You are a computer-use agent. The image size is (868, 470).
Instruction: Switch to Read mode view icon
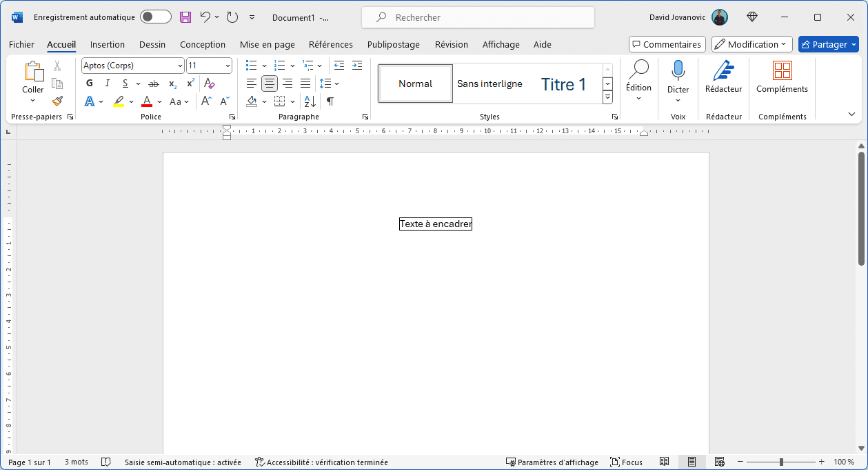pos(664,462)
